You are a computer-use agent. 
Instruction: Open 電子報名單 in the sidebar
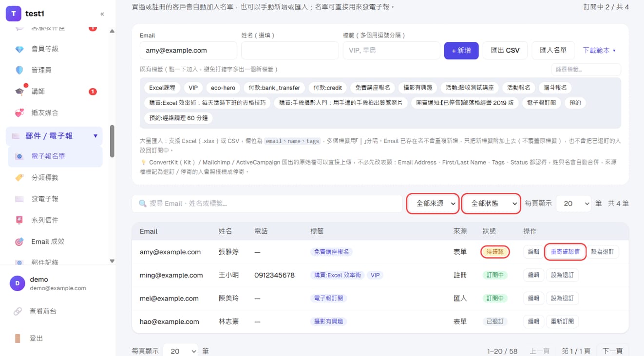point(55,156)
